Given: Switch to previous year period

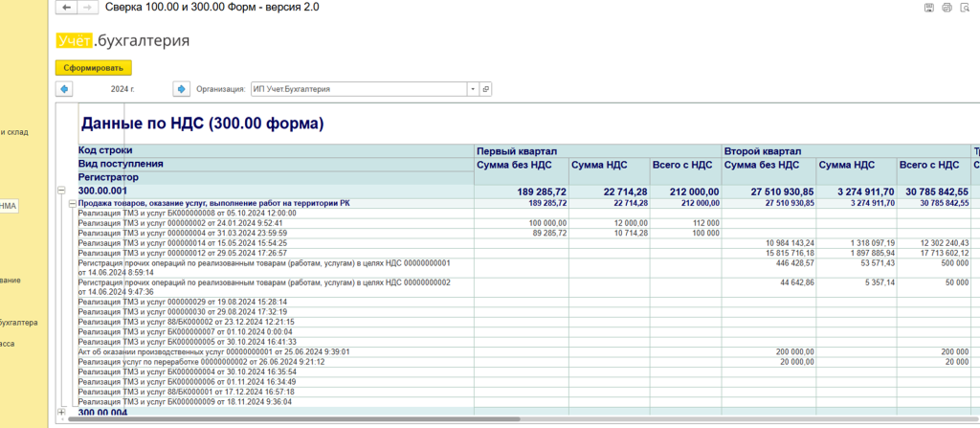Looking at the screenshot, I should tap(65, 89).
